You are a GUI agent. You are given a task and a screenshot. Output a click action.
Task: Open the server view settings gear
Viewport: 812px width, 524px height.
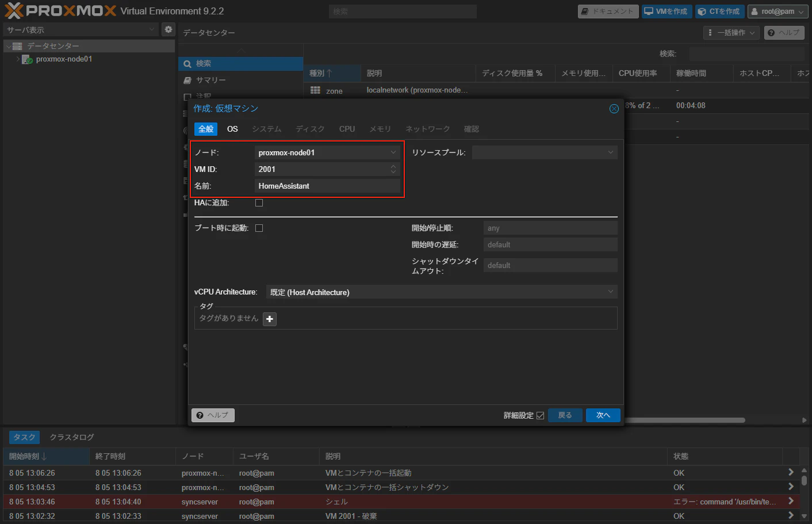tap(168, 29)
